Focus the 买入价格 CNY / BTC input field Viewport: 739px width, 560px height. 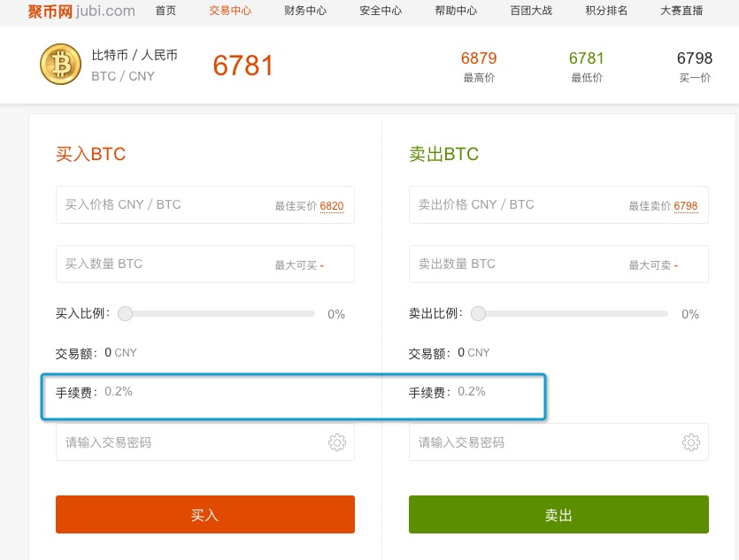coord(205,205)
